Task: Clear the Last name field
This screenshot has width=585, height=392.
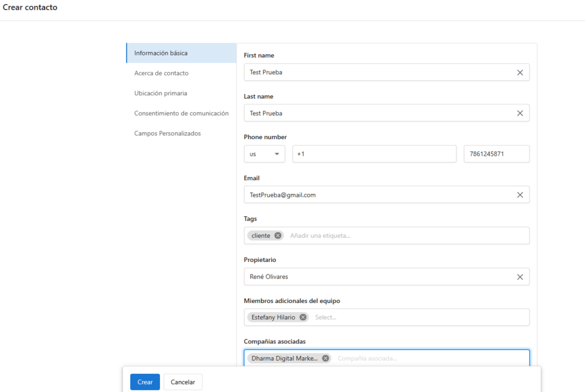Action: [x=520, y=113]
